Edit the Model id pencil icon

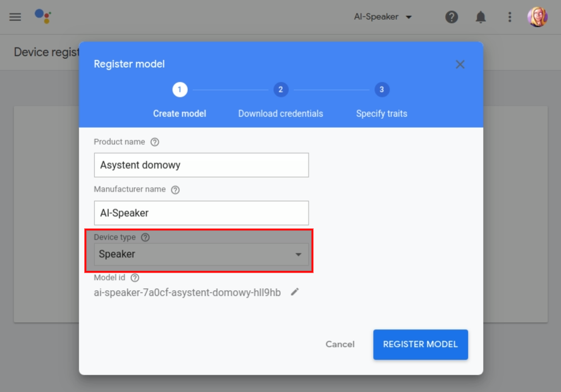pos(295,292)
